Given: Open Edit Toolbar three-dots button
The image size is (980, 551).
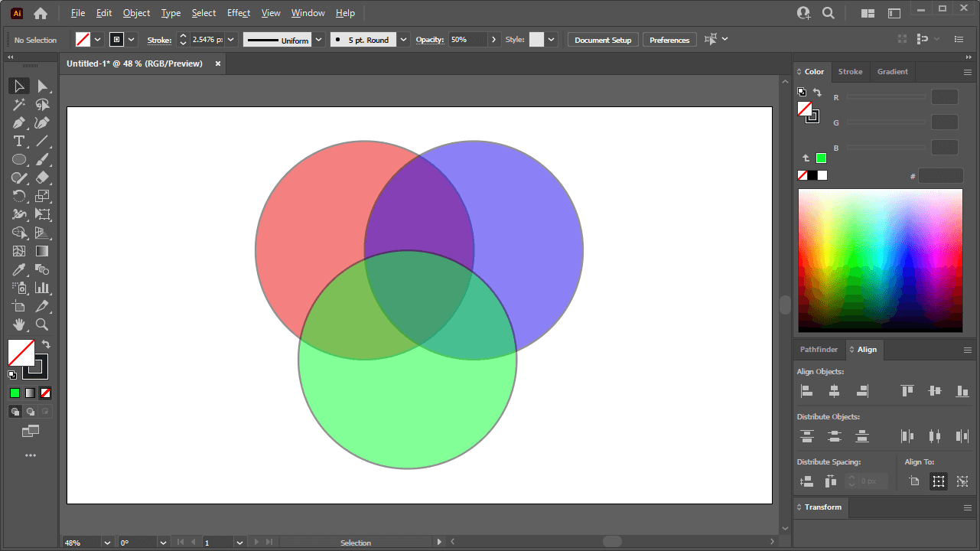Looking at the screenshot, I should click(31, 455).
